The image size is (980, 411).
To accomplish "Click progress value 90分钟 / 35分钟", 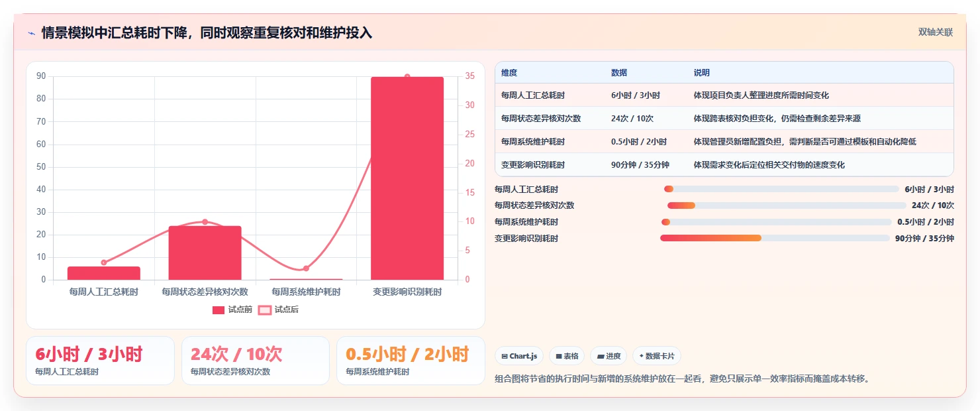I will point(924,238).
